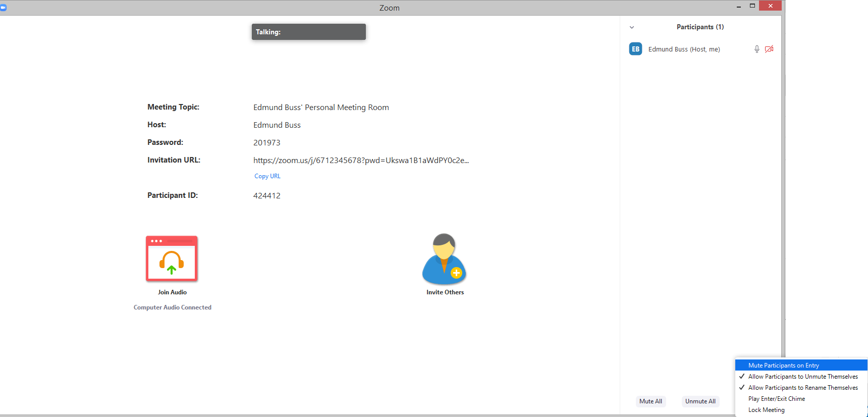This screenshot has height=417, width=868.
Task: Click the Edmund Buss (Host, me) name
Action: 684,49
